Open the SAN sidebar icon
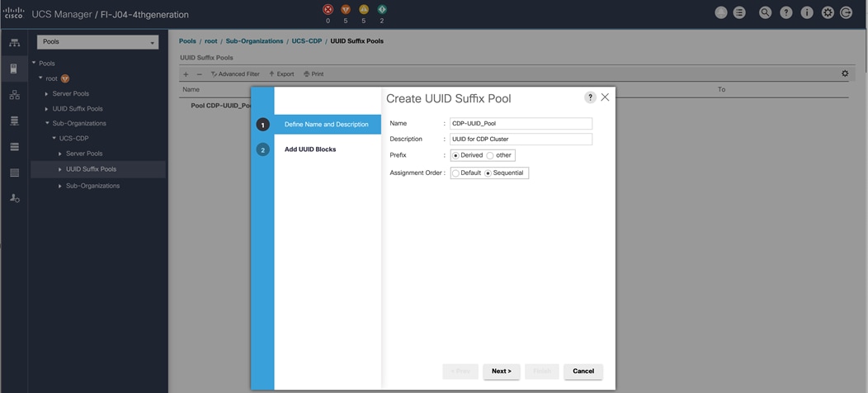The width and height of the screenshot is (868, 393). (15, 121)
